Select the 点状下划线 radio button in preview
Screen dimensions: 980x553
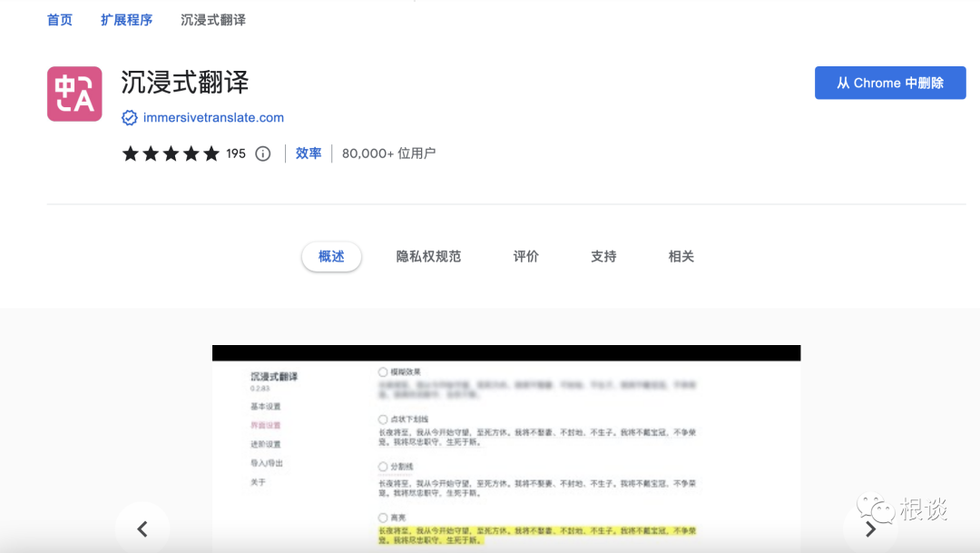tap(383, 420)
